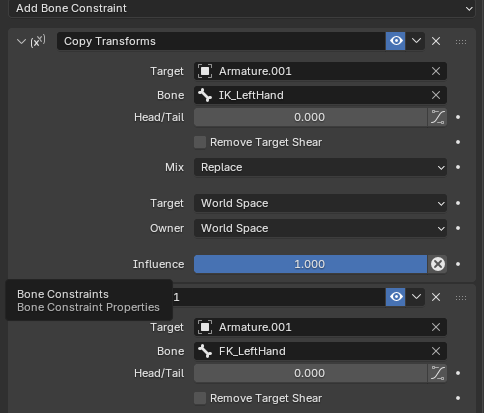484x413 pixels.
Task: Animate the Target space property dot
Action: pyautogui.click(x=458, y=203)
